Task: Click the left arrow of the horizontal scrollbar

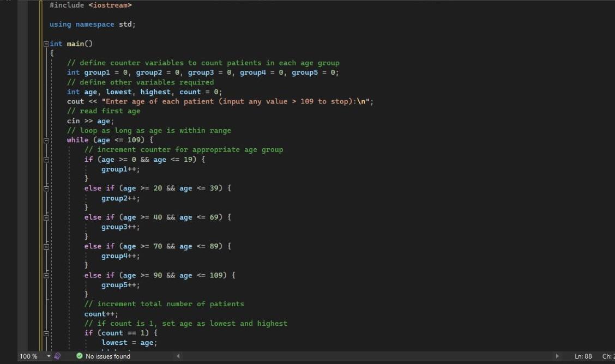Action: (x=178, y=356)
